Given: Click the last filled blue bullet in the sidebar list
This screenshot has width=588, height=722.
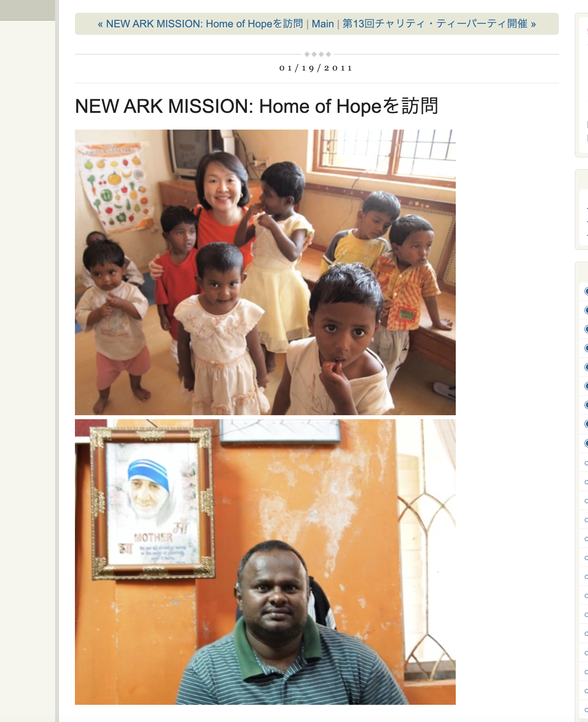Looking at the screenshot, I should click(x=586, y=443).
